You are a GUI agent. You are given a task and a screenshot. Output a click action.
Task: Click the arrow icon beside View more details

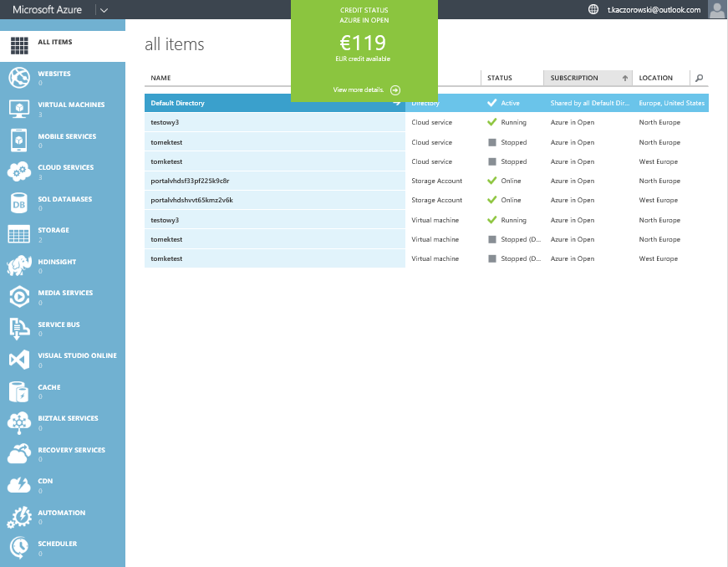[395, 90]
